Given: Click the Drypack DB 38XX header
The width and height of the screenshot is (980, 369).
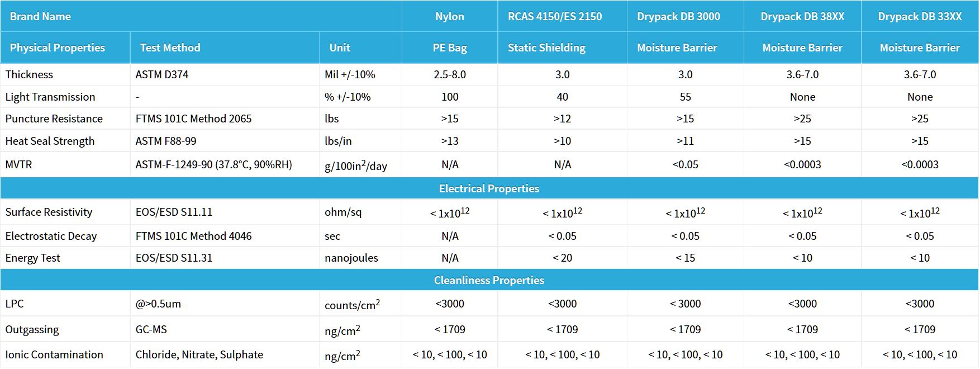Looking at the screenshot, I should point(802,16).
